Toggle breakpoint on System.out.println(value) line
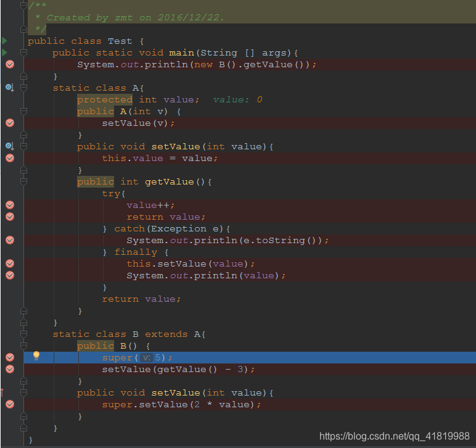The image size is (476, 448). (x=10, y=275)
